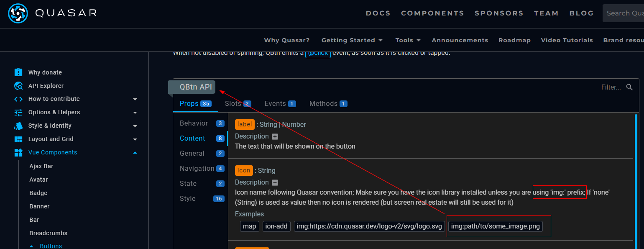Click the @click event token
This screenshot has width=644, height=249.
point(318,53)
